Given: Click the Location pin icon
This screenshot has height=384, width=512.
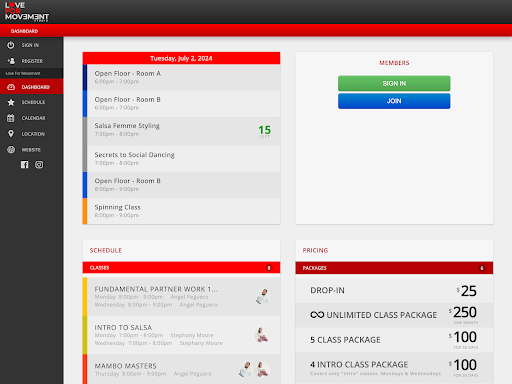Looking at the screenshot, I should coord(11,134).
